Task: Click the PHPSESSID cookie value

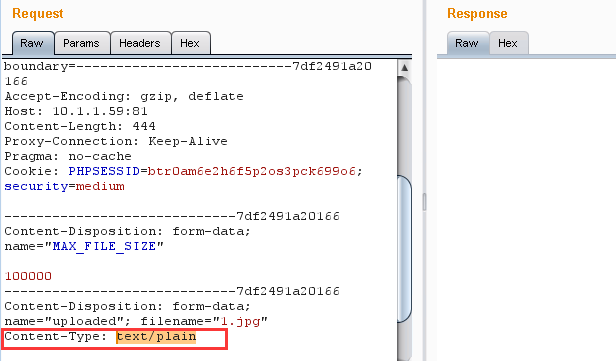Action: (251, 171)
